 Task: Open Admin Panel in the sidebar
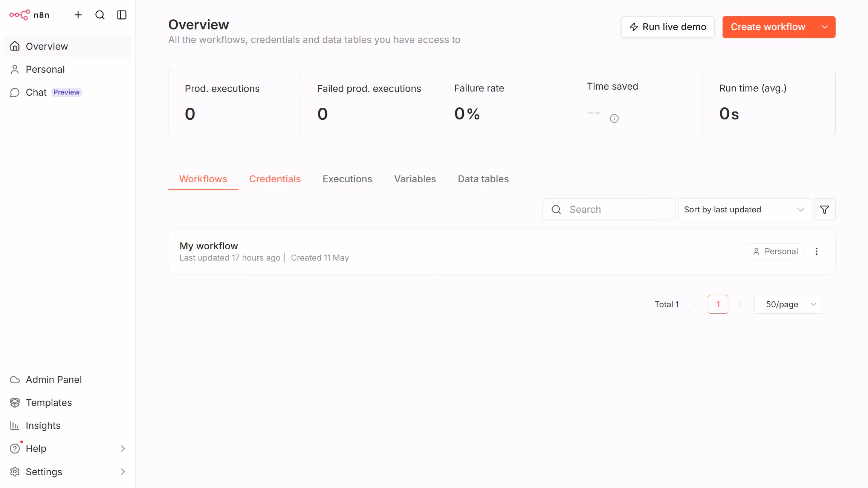tap(68, 380)
